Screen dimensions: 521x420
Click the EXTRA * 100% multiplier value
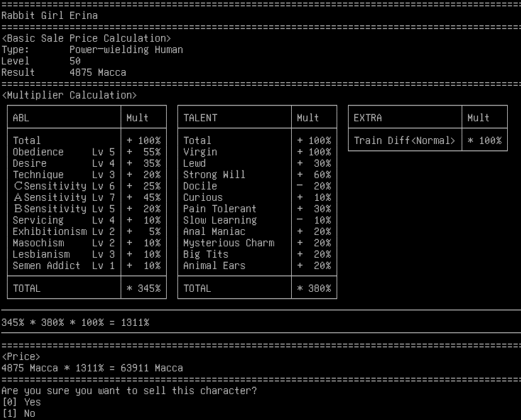click(x=484, y=141)
